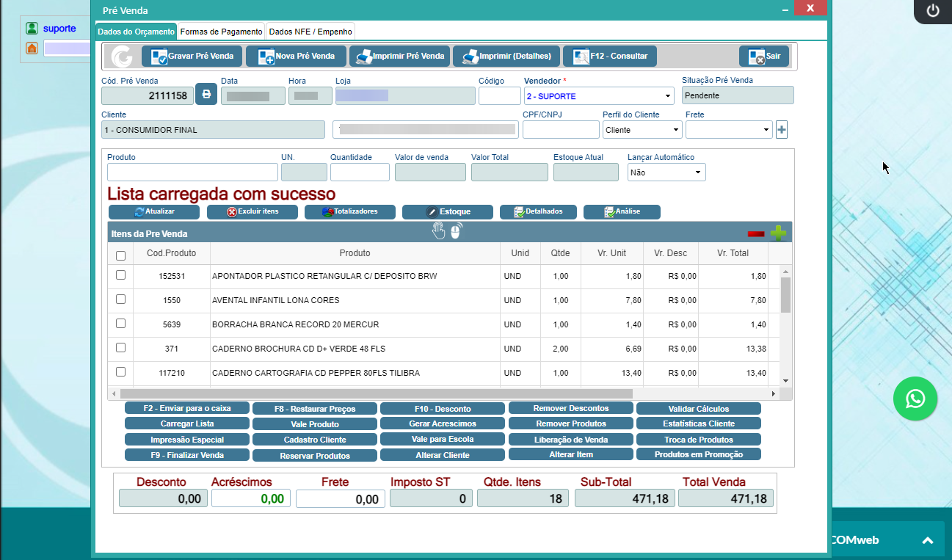Click F10 - Desconto button

(443, 409)
